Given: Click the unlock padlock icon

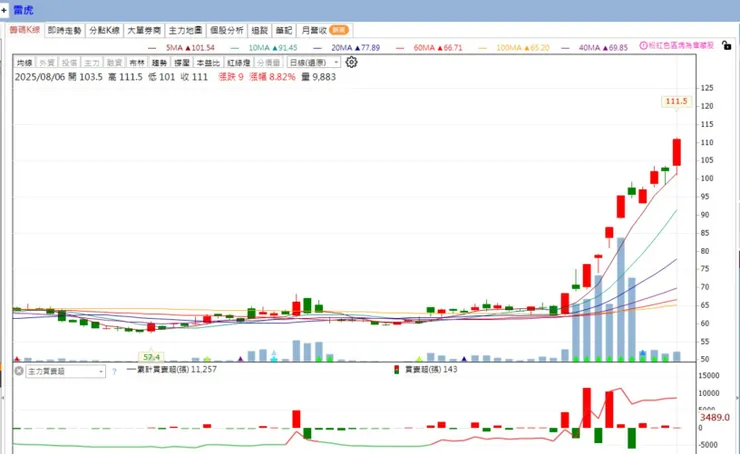Looking at the screenshot, I should [726, 45].
